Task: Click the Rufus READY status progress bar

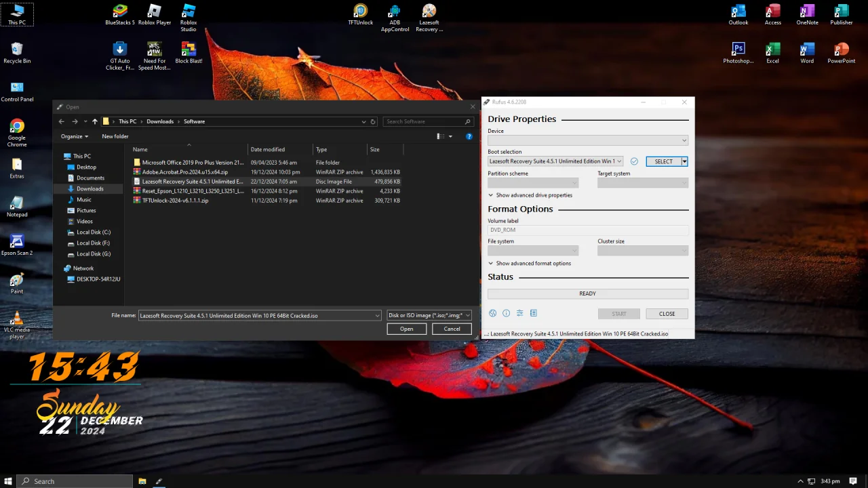Action: pos(588,293)
